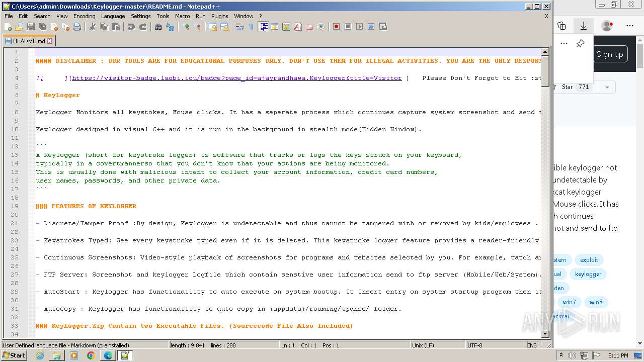This screenshot has height=362, width=644.
Task: Open the Macro menu
Action: [x=182, y=16]
